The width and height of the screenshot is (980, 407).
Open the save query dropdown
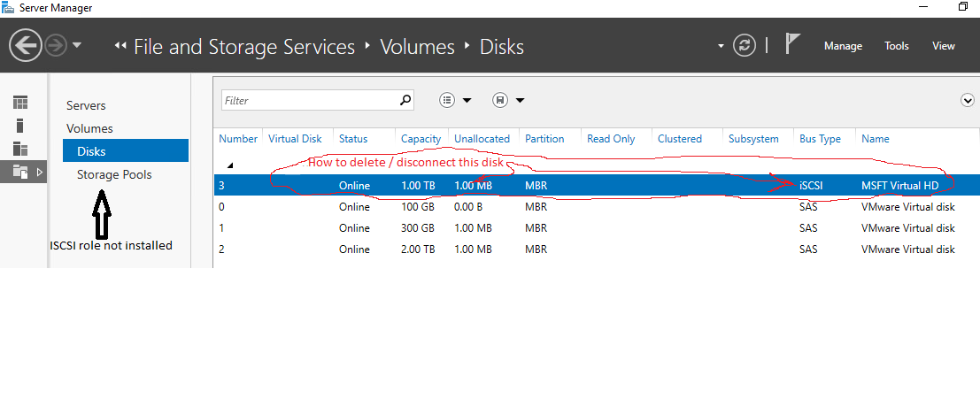click(508, 100)
